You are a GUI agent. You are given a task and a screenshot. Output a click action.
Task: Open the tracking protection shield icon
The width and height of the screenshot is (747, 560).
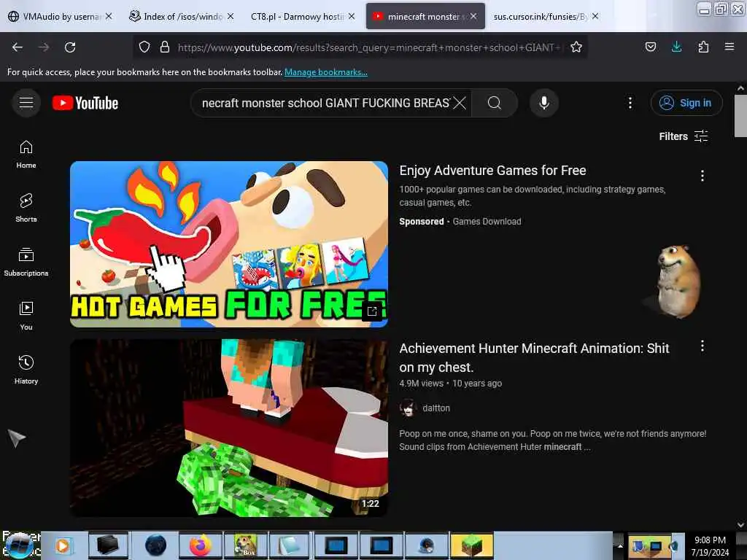(x=144, y=47)
